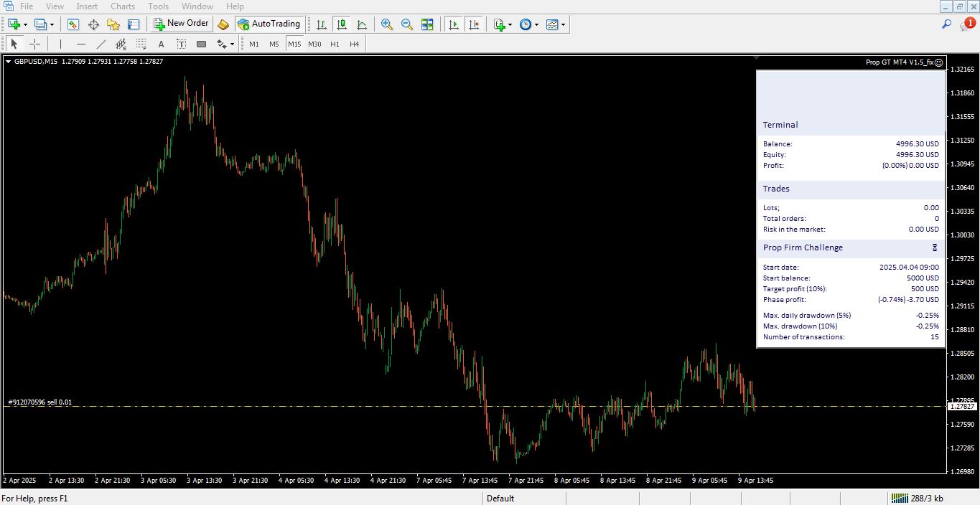This screenshot has width=980, height=505.
Task: Click the sell order line label on chart
Action: click(39, 402)
